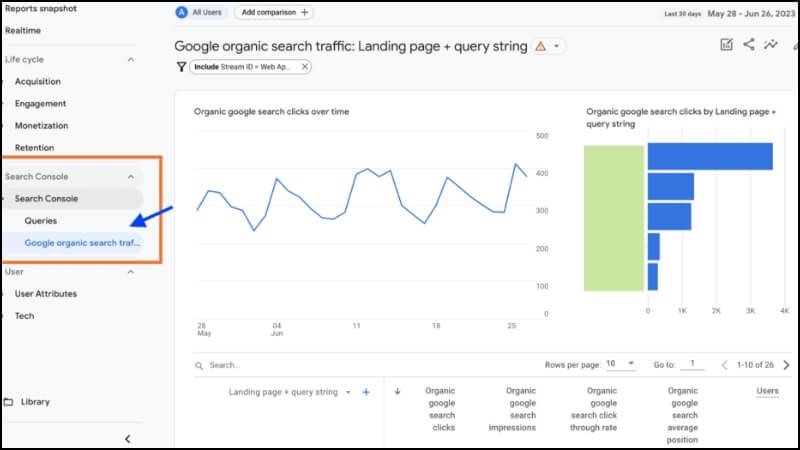Expand Monetization in the sidebar
The image size is (800, 450).
coord(41,126)
